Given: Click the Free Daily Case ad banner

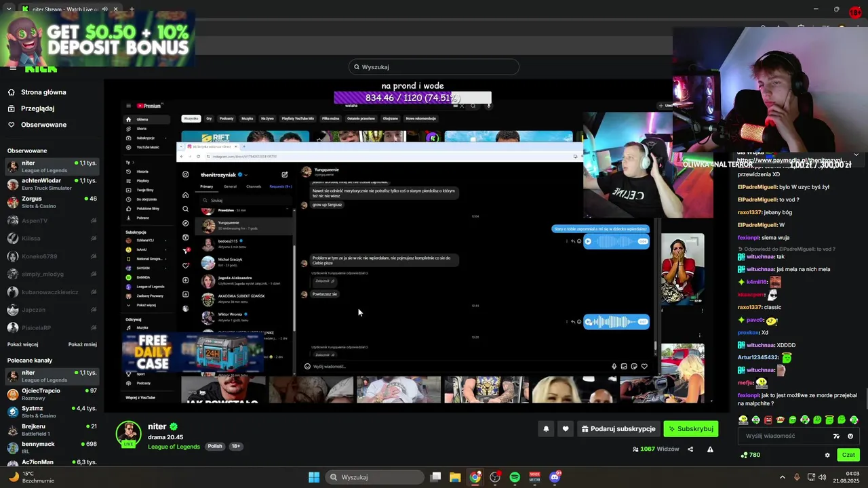Looking at the screenshot, I should click(x=193, y=352).
